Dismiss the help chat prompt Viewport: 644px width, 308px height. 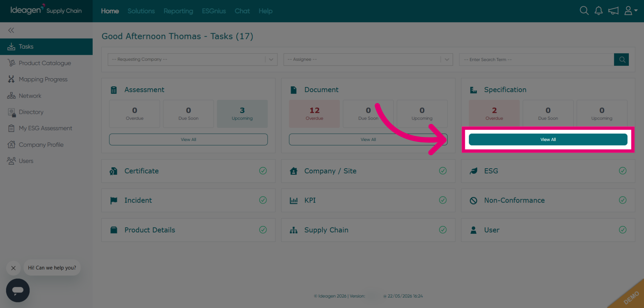(x=13, y=268)
